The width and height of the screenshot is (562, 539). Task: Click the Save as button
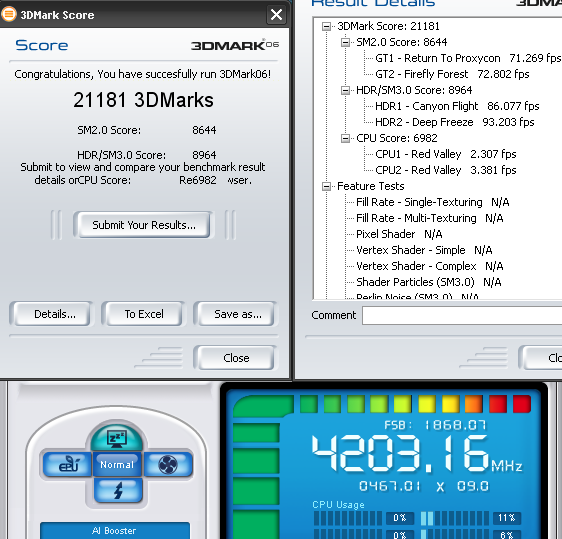[236, 314]
